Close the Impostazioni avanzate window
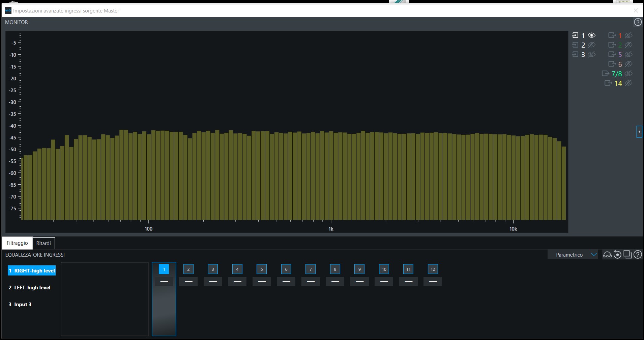 [x=636, y=10]
